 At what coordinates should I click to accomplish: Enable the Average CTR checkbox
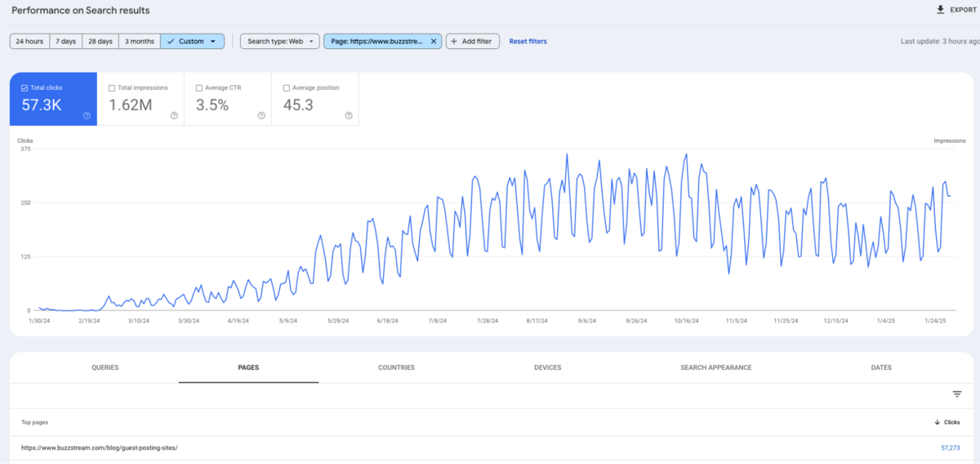(199, 87)
